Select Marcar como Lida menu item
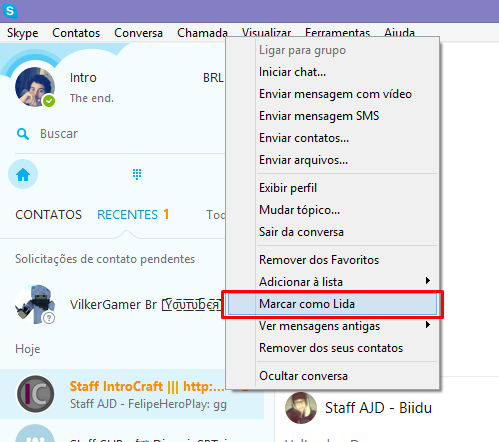Image resolution: width=499 pixels, height=442 pixels. coord(333,304)
